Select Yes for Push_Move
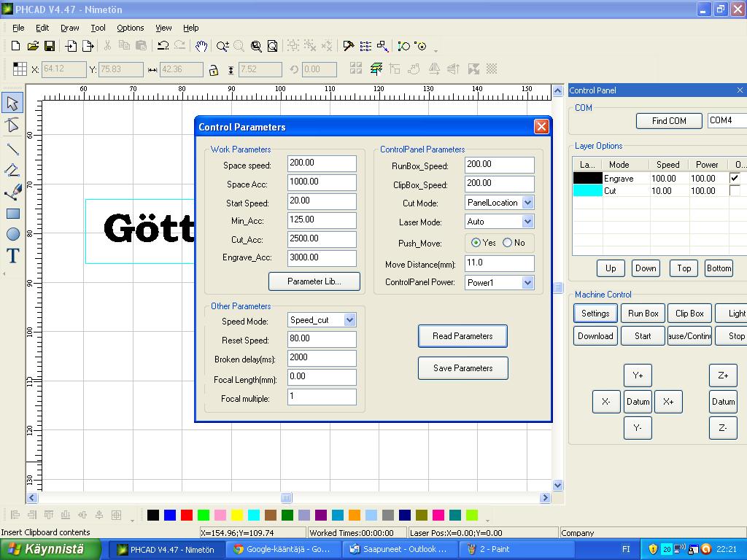This screenshot has width=747, height=560. point(476,243)
